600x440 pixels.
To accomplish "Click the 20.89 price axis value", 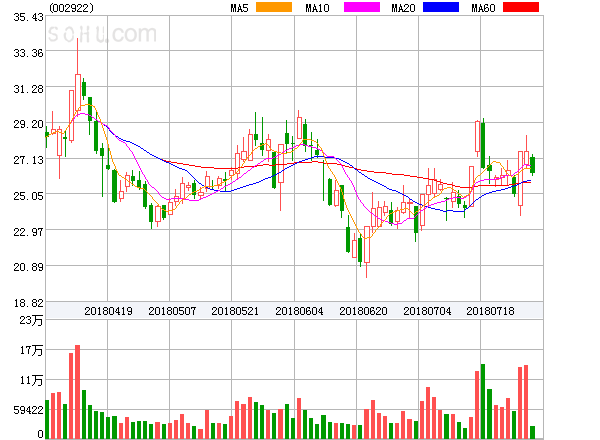I will tap(28, 267).
